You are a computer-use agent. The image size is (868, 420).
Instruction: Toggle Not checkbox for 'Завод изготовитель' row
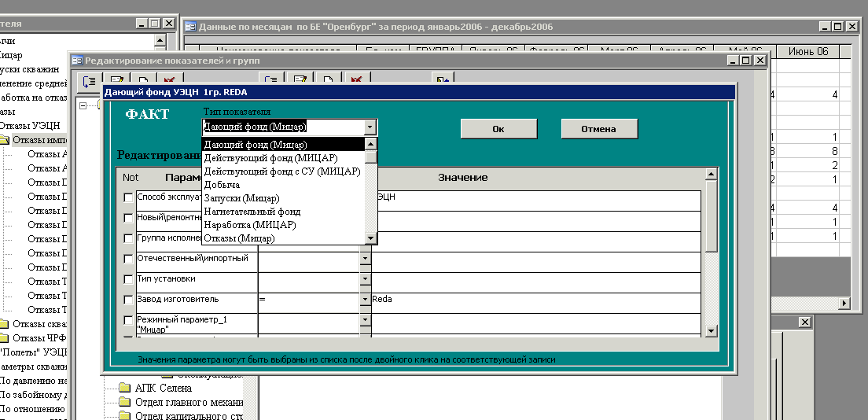pyautogui.click(x=128, y=300)
